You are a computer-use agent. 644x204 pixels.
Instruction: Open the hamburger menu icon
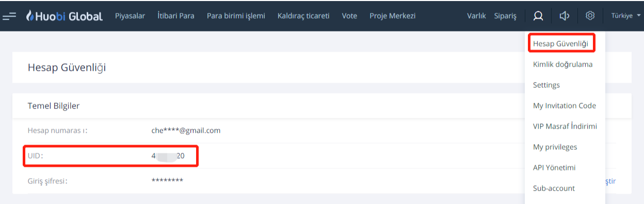tap(9, 16)
